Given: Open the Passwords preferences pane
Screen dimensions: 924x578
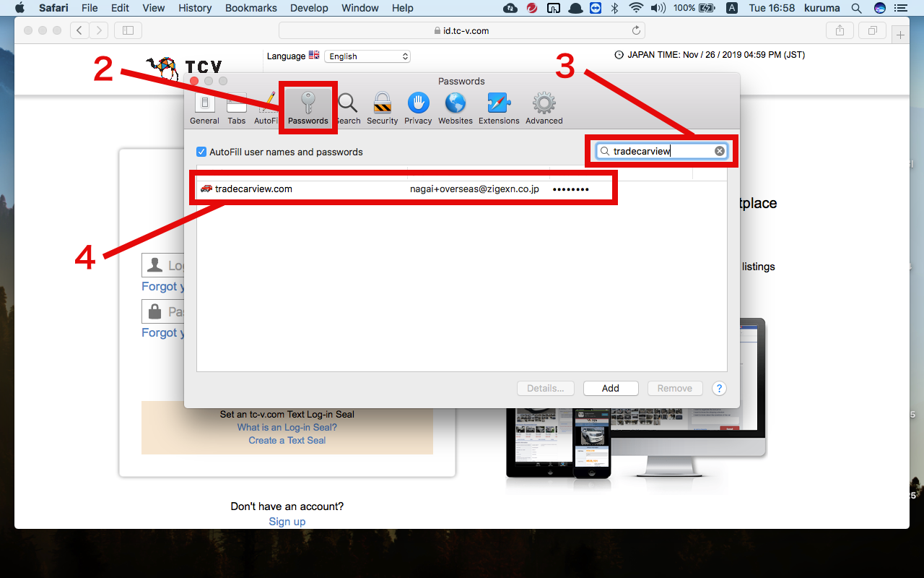Looking at the screenshot, I should point(308,108).
